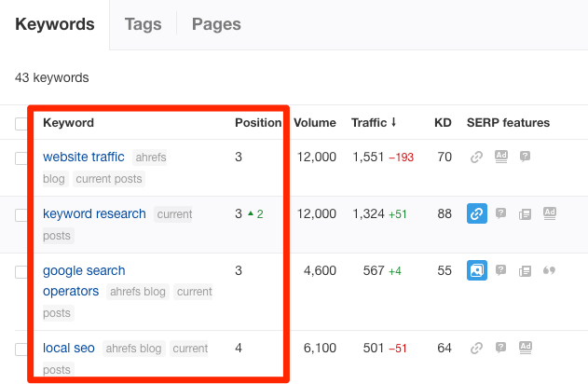
Task: Click the ahrefs tag on website traffic row
Action: pos(150,158)
